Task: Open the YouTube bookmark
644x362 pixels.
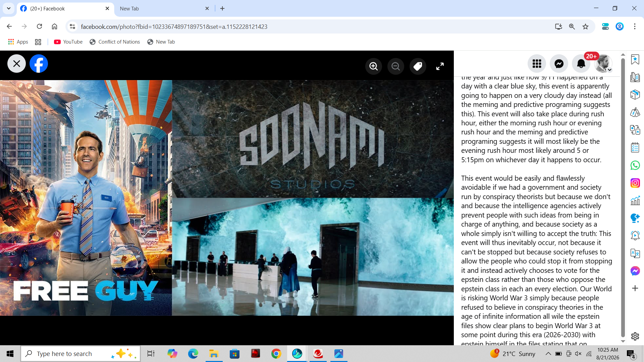Action: click(x=68, y=42)
